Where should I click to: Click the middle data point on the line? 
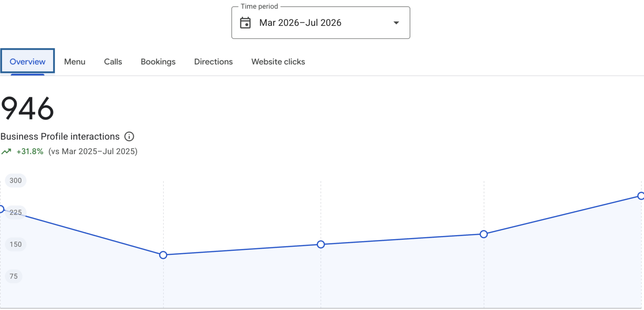(x=321, y=244)
